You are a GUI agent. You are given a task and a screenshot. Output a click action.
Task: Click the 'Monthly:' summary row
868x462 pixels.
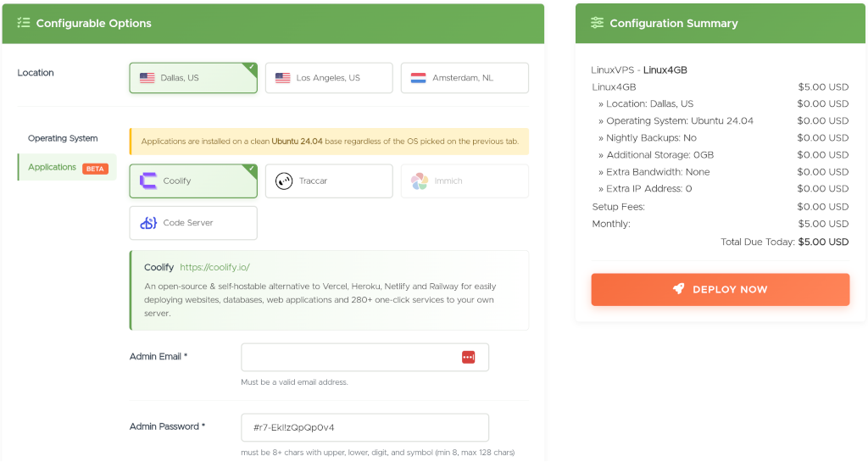[721, 224]
